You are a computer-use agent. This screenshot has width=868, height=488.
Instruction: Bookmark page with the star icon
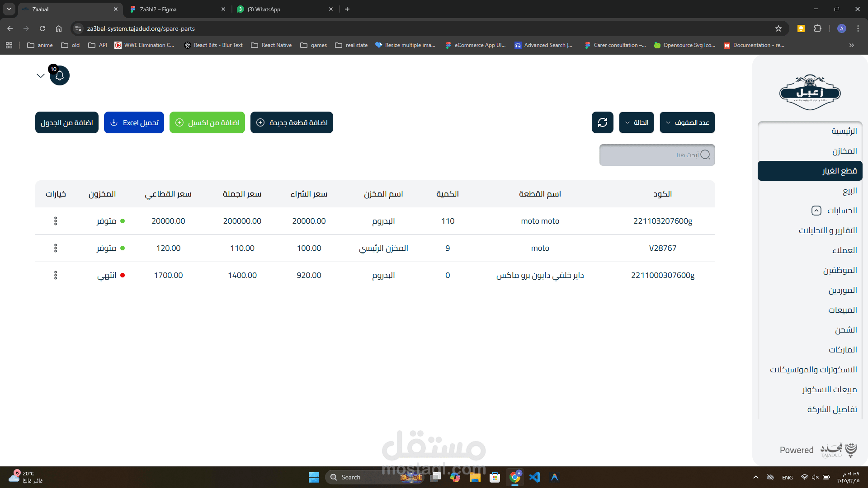[x=778, y=28]
